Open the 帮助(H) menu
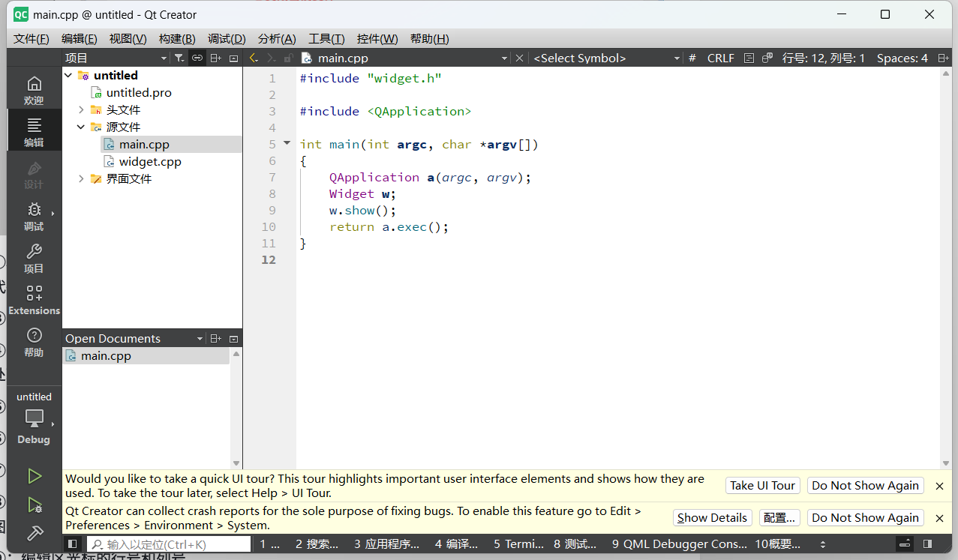Screen dimensions: 958x560 tap(429, 39)
